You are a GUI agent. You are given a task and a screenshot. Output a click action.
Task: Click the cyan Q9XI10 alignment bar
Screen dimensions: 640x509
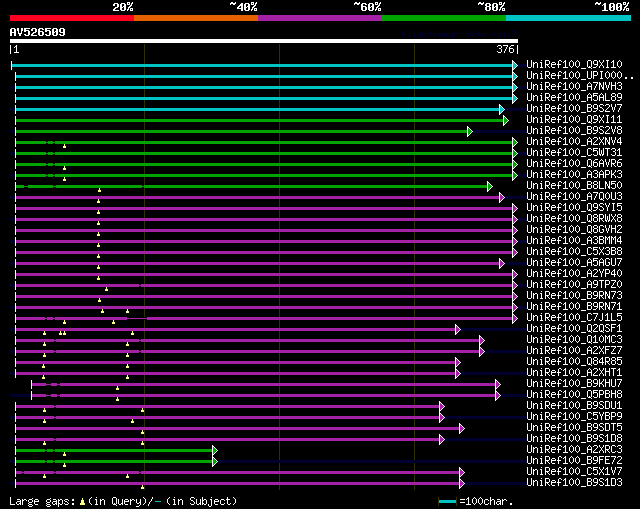tap(262, 65)
